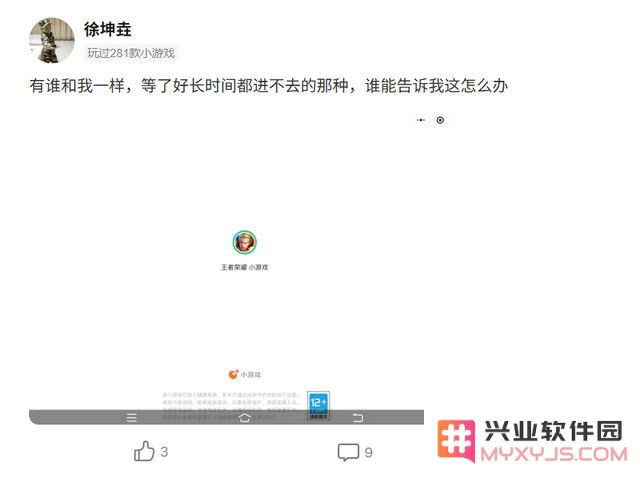Tap the Android back navigation button
This screenshot has height=478, width=640.
(358, 418)
